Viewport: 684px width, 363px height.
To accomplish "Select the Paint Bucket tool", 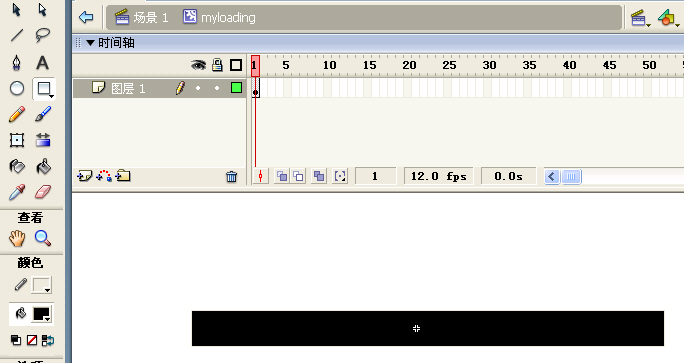I will [43, 166].
